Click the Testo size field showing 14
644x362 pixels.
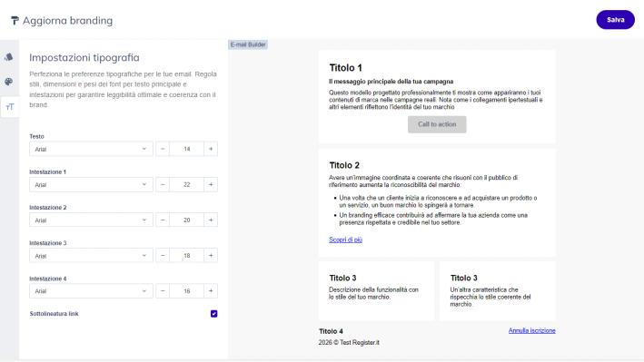click(187, 149)
